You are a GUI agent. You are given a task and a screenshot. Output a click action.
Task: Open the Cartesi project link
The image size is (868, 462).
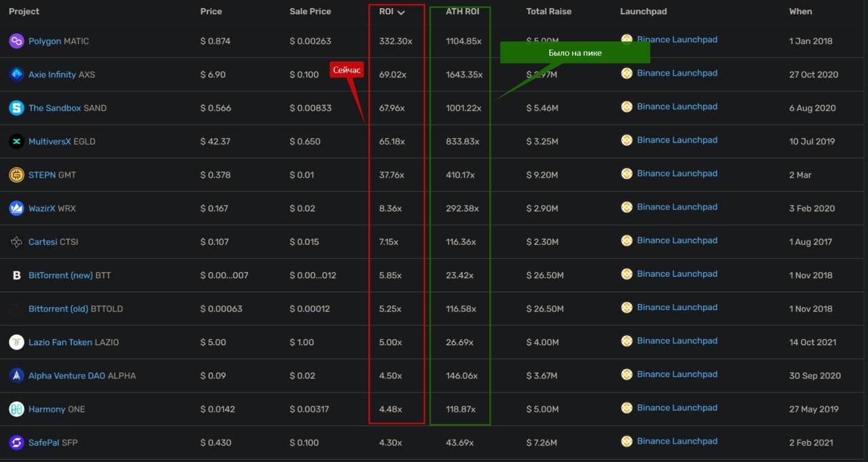click(43, 242)
